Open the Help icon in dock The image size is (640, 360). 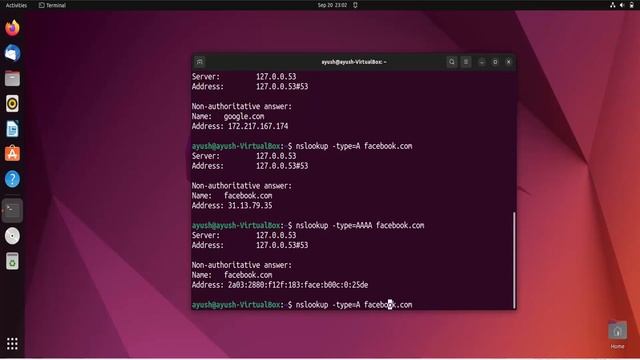tap(12, 179)
